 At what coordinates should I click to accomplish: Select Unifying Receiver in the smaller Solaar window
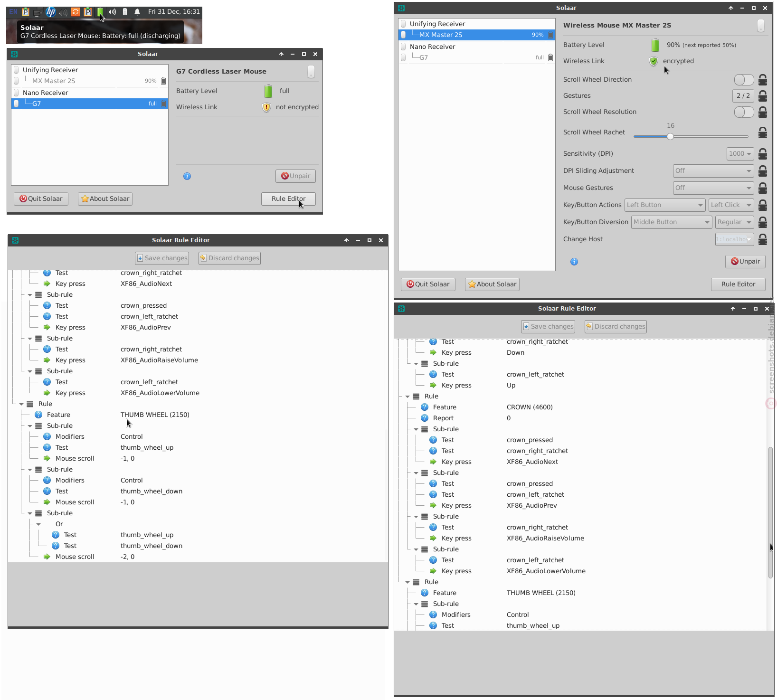[x=90, y=70]
